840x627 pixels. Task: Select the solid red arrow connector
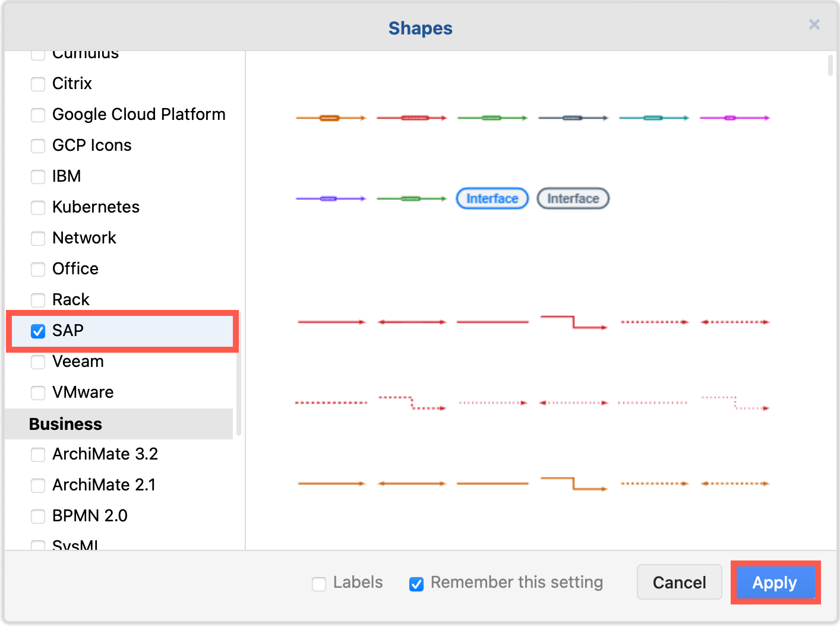pyautogui.click(x=331, y=321)
